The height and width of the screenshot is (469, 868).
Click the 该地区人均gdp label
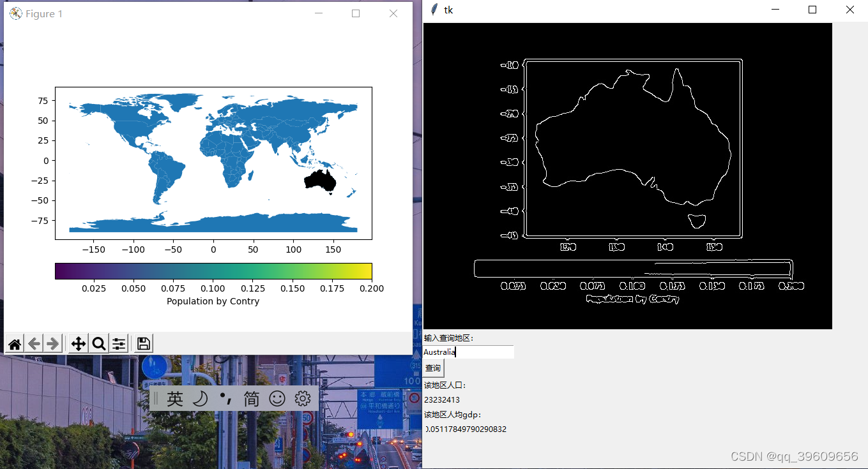[453, 415]
